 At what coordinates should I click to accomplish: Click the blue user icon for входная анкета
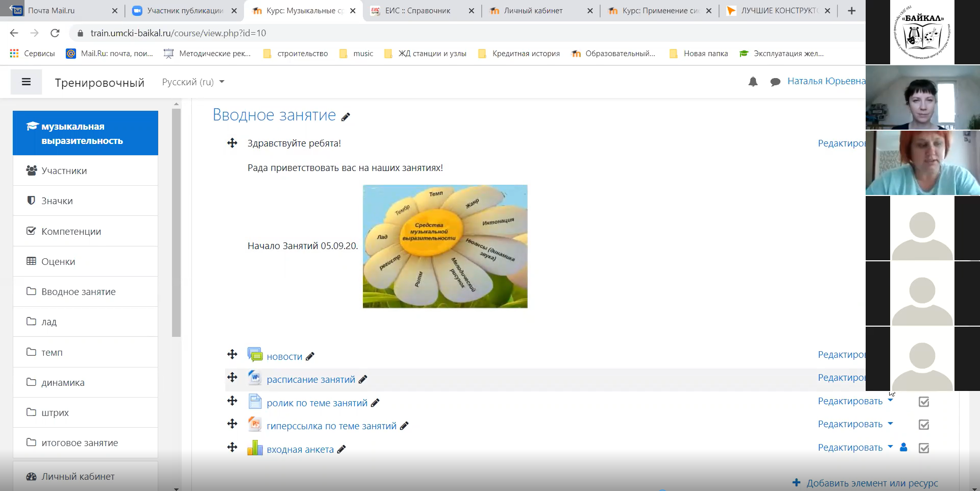(x=903, y=447)
